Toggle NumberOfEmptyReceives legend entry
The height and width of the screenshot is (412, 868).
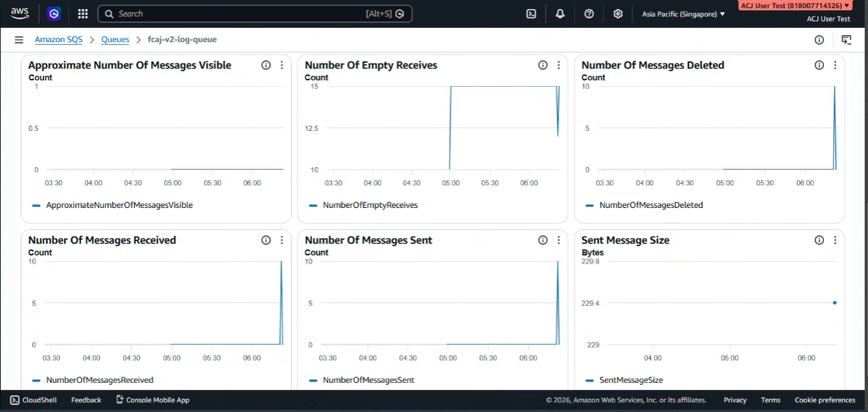coord(363,205)
